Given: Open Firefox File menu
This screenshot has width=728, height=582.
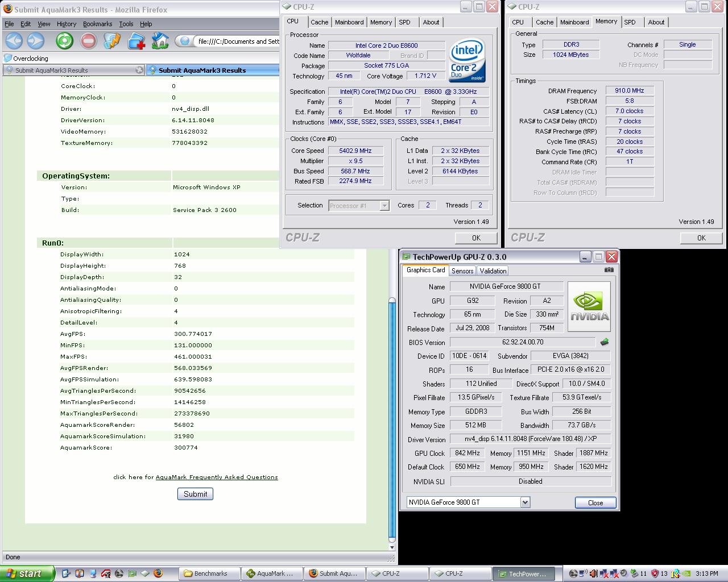Looking at the screenshot, I should click(x=9, y=24).
